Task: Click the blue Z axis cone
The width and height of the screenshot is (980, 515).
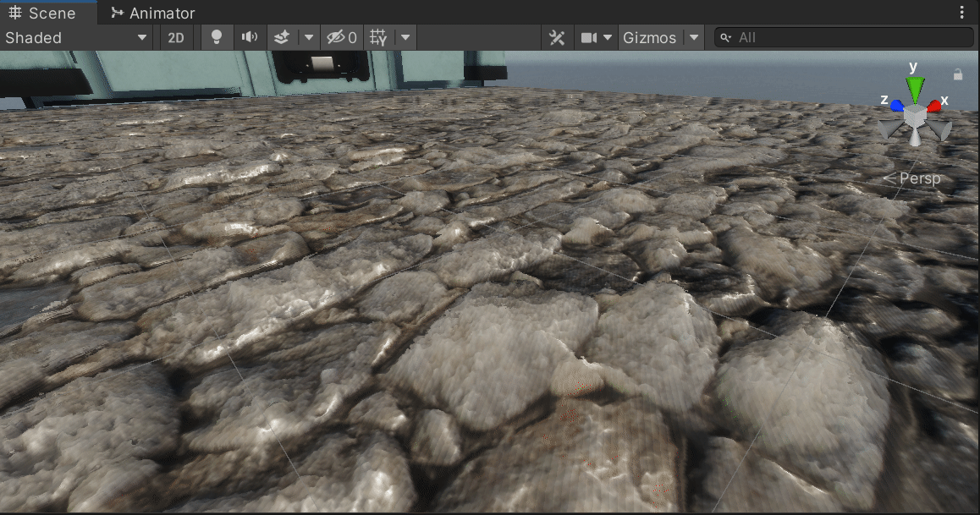Action: tap(897, 106)
